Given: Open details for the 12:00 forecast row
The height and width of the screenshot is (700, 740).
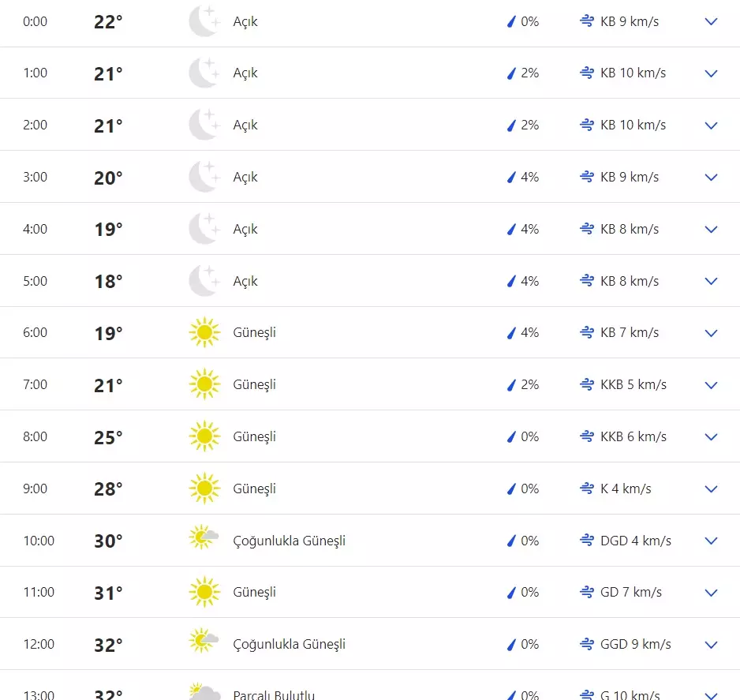Looking at the screenshot, I should point(711,644).
